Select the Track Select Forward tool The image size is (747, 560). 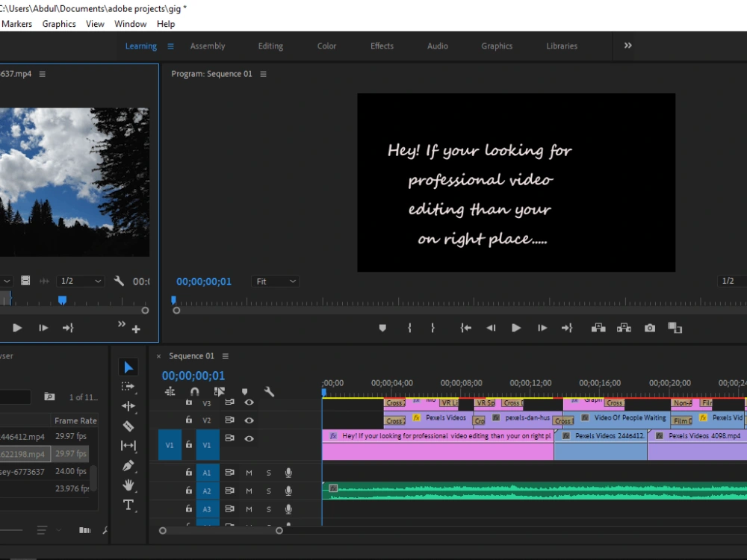pos(128,387)
